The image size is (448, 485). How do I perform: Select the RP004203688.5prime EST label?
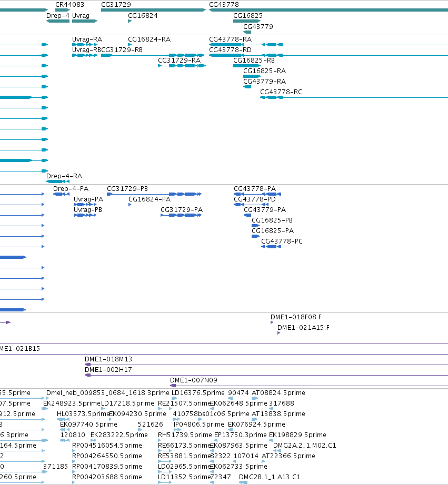click(x=107, y=477)
